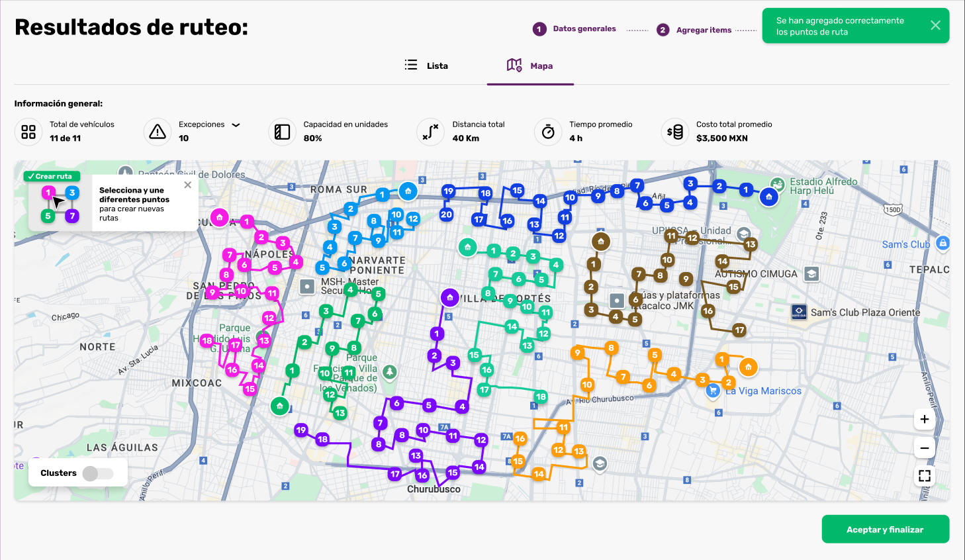The height and width of the screenshot is (560, 965).
Task: Zoom in with the map plus button
Action: coord(925,419)
